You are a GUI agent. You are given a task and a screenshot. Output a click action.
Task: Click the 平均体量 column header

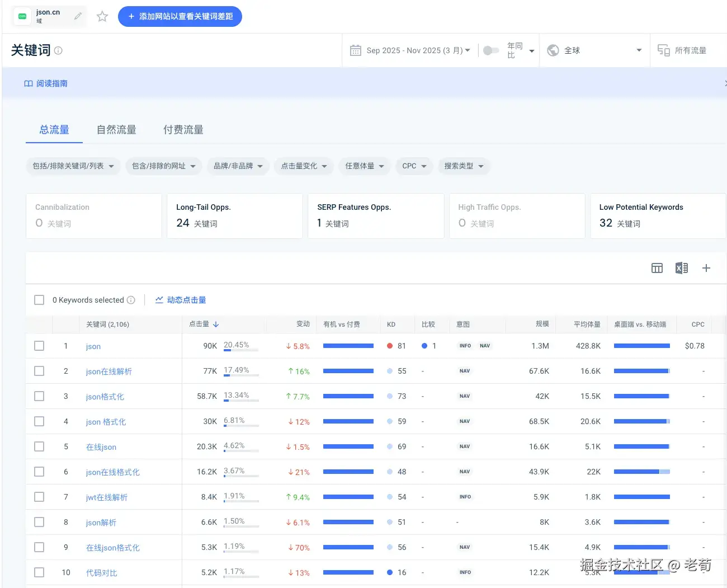(587, 324)
